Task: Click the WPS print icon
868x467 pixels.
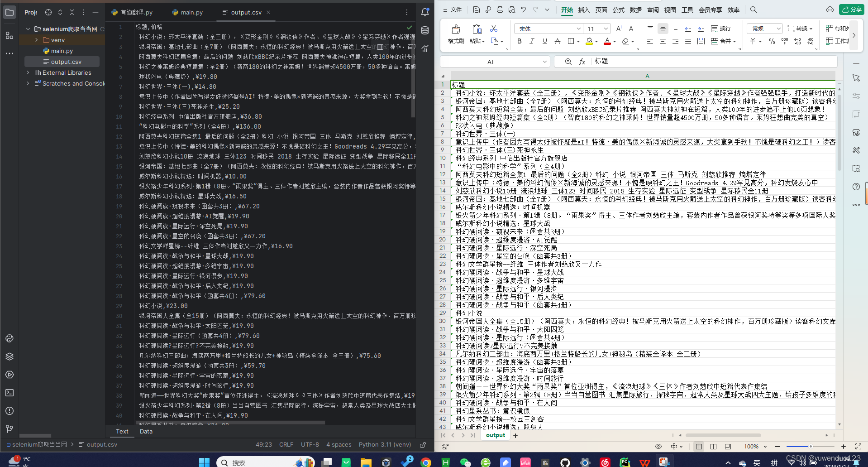Action: 500,10
